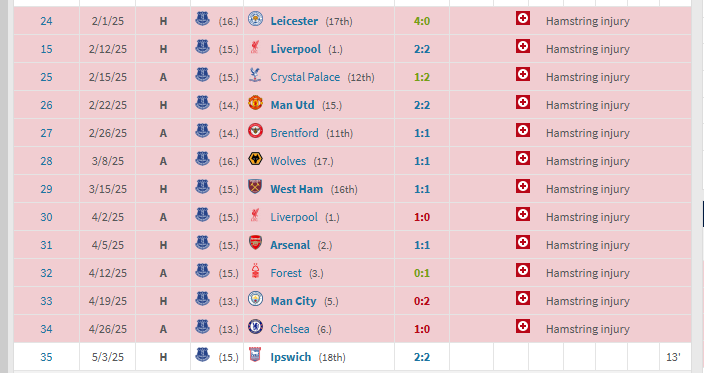Click Crystal Palace crest icon
This screenshot has height=373, width=704.
click(x=255, y=75)
